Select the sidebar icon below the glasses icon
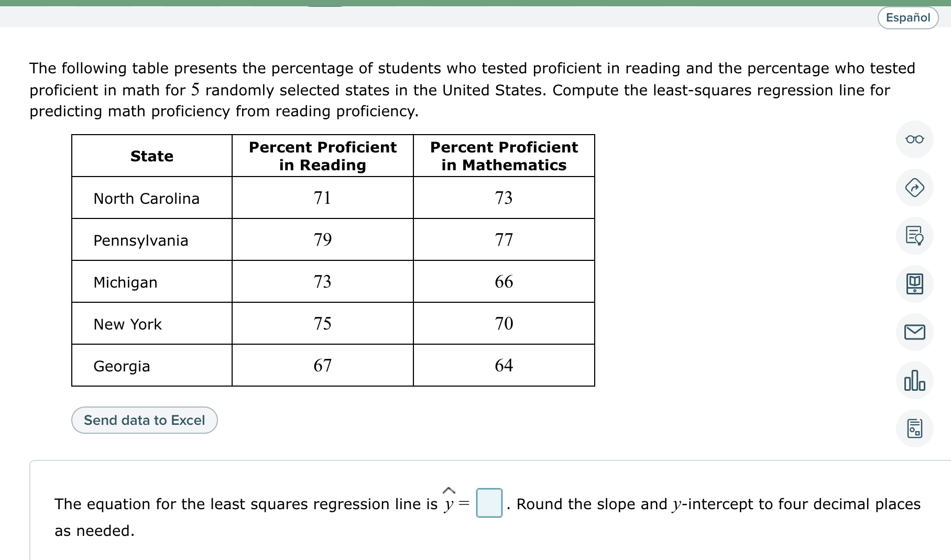Viewport: 951px width, 560px height. (x=914, y=188)
